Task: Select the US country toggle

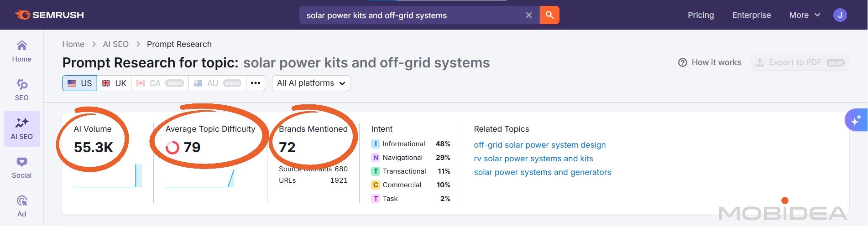Action: tap(80, 83)
